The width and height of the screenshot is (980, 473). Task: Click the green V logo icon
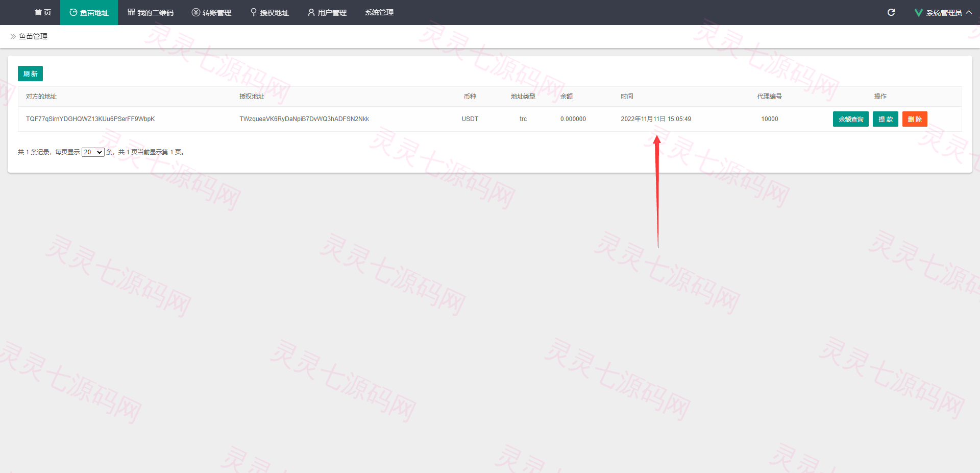pos(918,13)
